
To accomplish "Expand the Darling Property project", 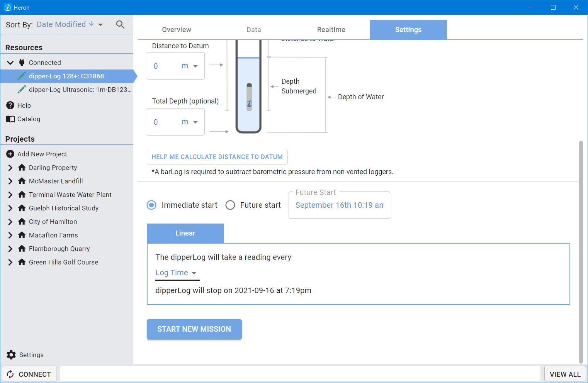I will (10, 168).
